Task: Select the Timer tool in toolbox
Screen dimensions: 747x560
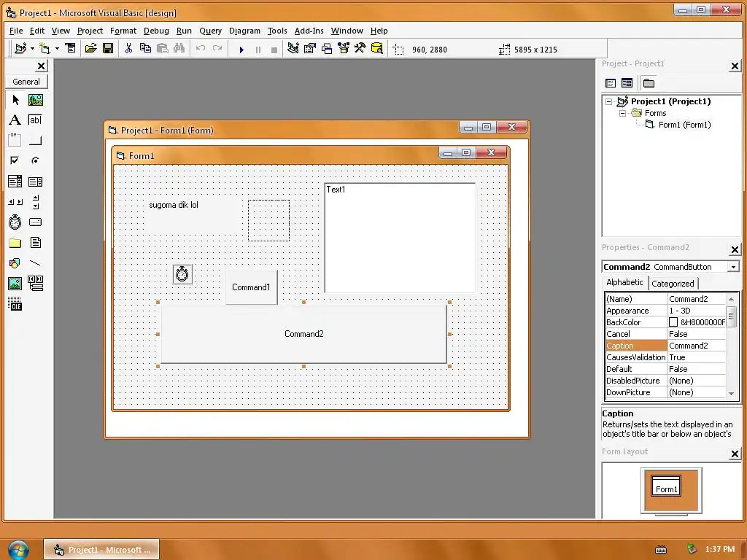Action: point(15,222)
